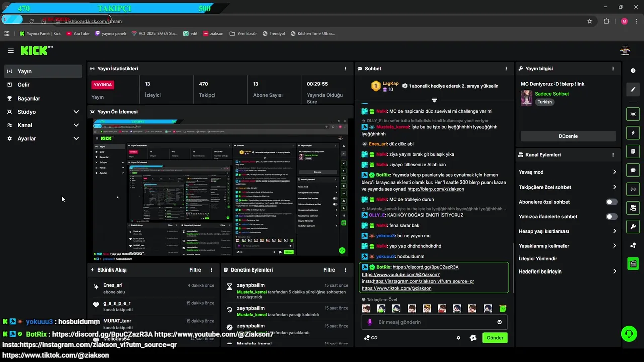Expand the Kanal sidebar section
Screen dimensions: 644x362
coord(43,125)
